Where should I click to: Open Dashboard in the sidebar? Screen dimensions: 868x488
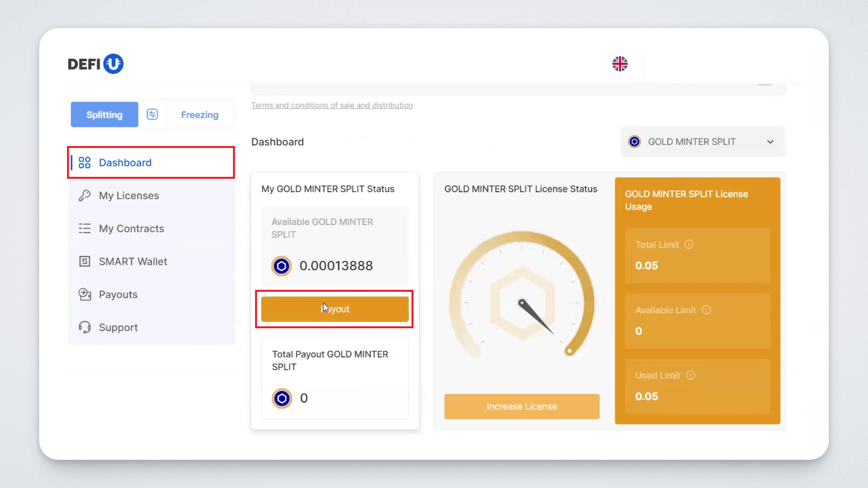pos(125,163)
